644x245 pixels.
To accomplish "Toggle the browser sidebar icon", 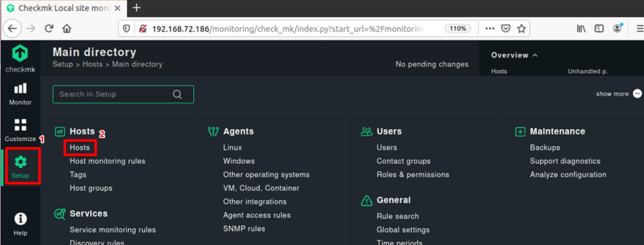I will point(599,28).
